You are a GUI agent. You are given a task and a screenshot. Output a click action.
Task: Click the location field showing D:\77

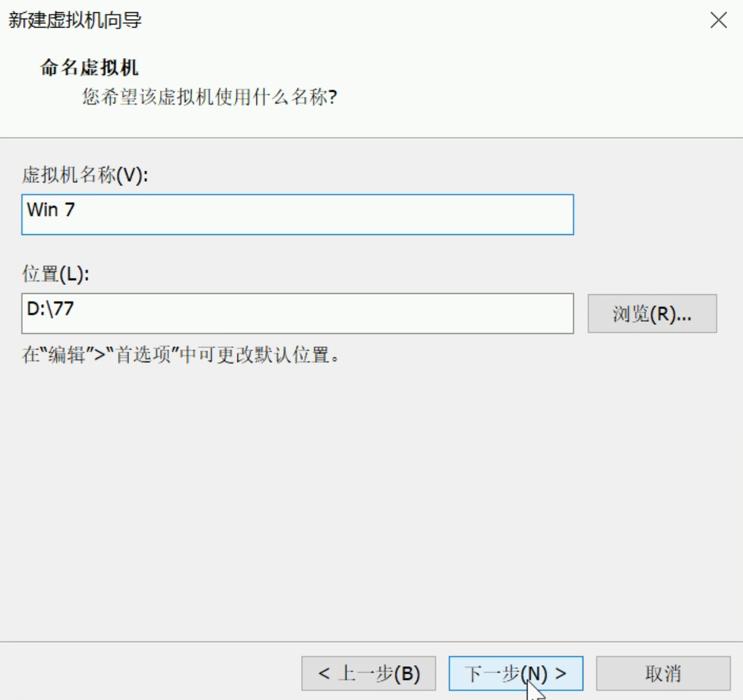[x=297, y=313]
